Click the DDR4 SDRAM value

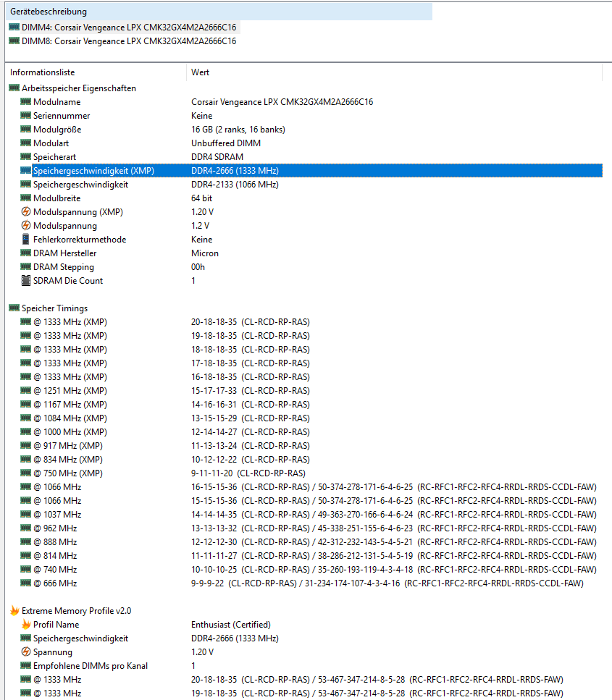[217, 156]
